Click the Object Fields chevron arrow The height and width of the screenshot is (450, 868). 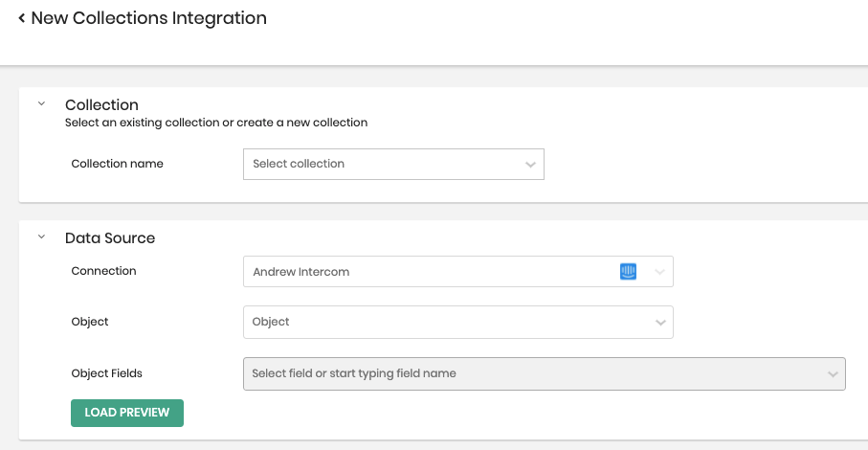coord(833,374)
